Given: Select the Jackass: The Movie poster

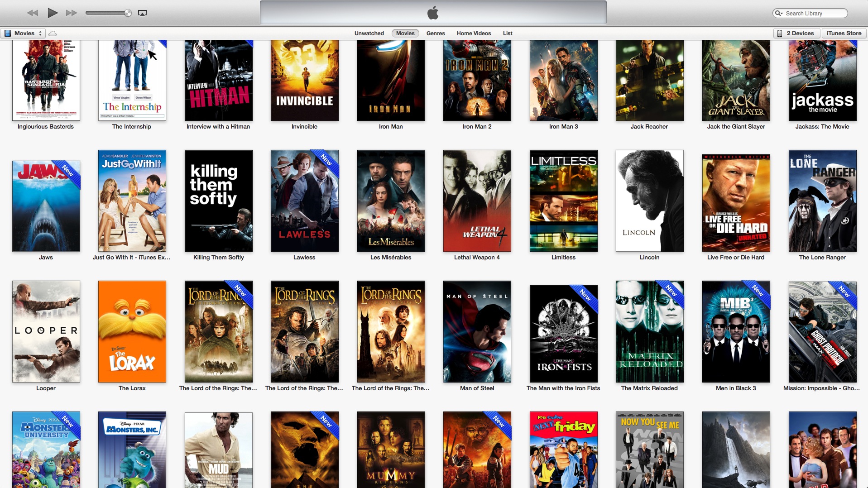Looking at the screenshot, I should 823,80.
